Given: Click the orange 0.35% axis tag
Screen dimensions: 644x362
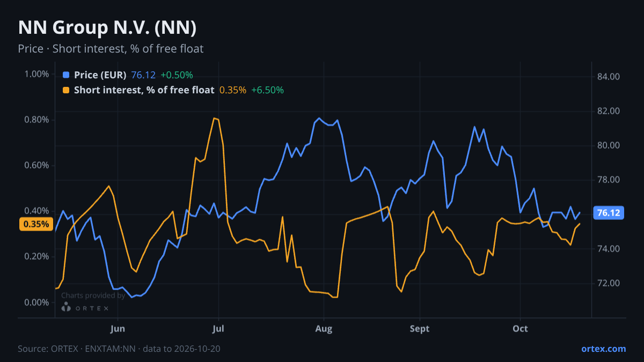Looking at the screenshot, I should coord(36,224).
